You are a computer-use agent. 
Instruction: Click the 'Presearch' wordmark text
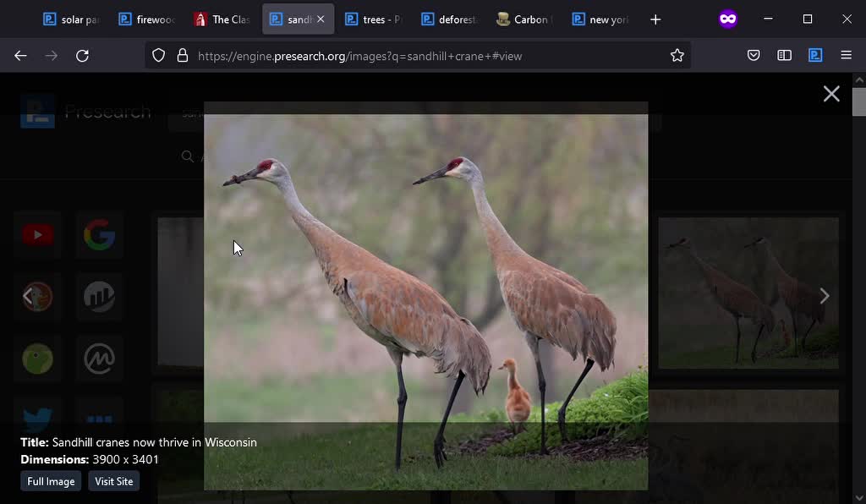click(107, 112)
